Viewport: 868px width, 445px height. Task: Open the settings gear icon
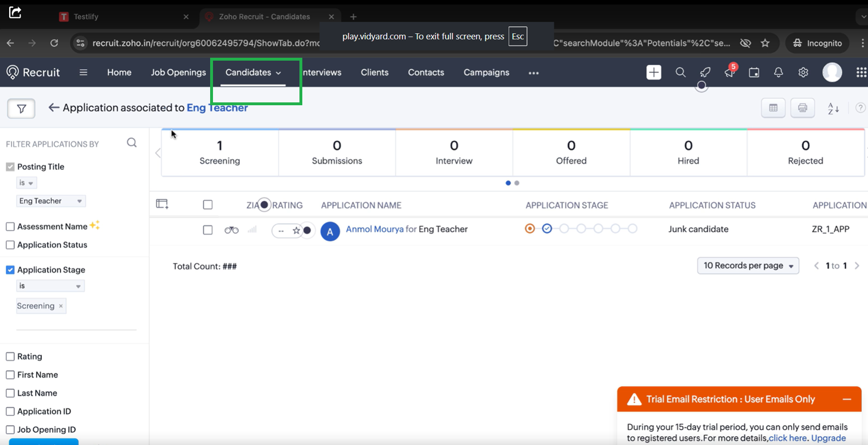point(803,72)
